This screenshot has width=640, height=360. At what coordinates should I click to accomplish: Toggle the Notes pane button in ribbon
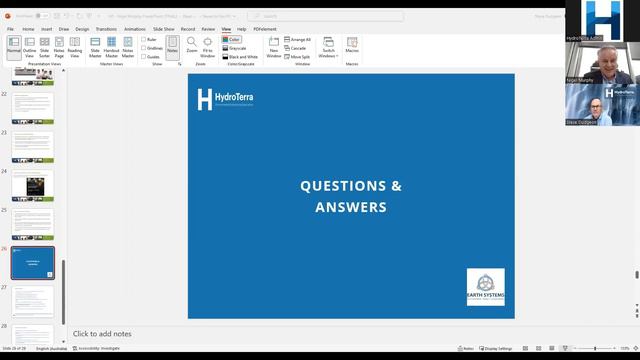[x=172, y=47]
